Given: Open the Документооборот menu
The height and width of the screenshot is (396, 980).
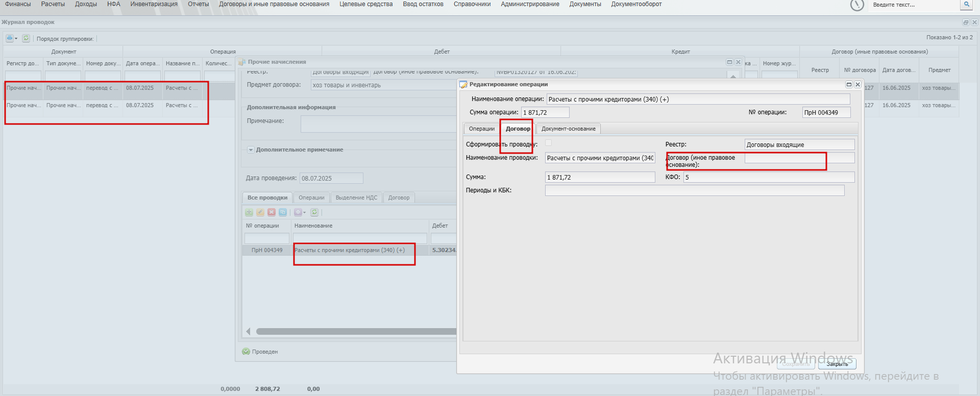Looking at the screenshot, I should tap(636, 4).
